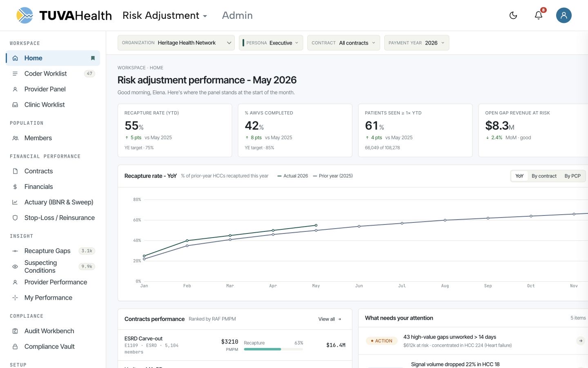Click the Coder Worklist list icon
This screenshot has width=588, height=368.
15,74
